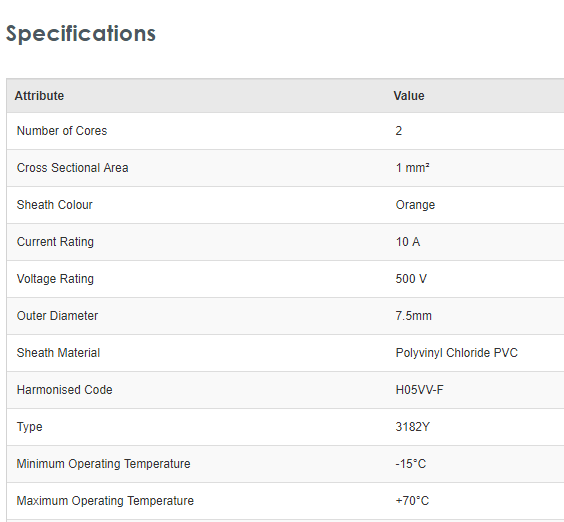564x522 pixels.
Task: Select the 1 mm² value
Action: pos(413,168)
